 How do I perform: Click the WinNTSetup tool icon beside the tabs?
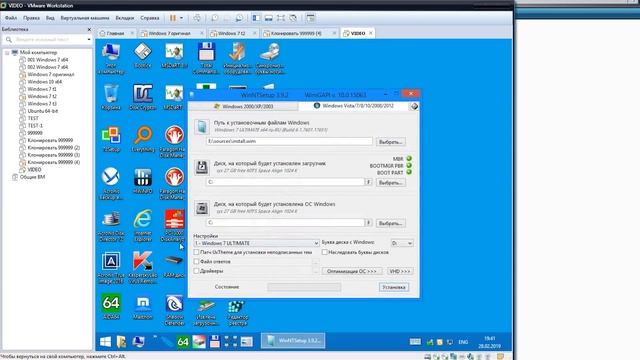(414, 106)
